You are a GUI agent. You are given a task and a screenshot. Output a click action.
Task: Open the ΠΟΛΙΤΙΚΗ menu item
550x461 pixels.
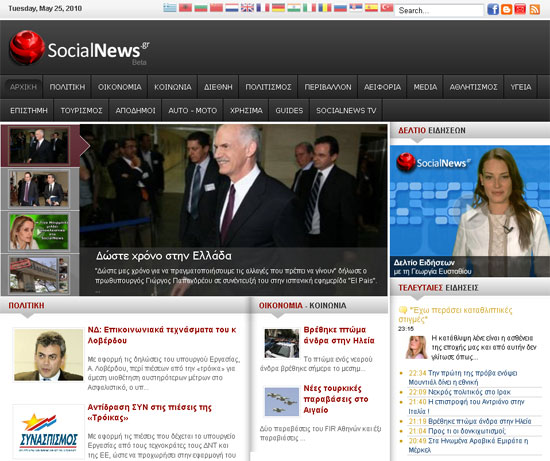click(x=67, y=87)
